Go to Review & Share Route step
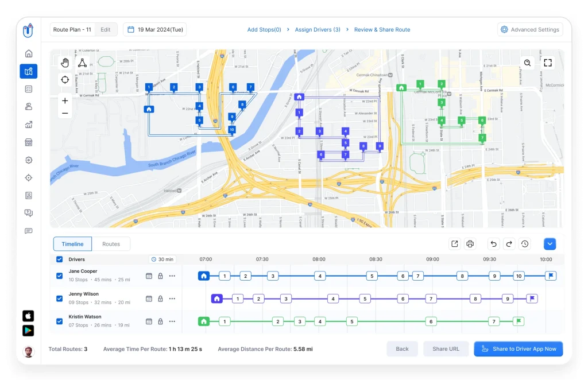 click(382, 30)
